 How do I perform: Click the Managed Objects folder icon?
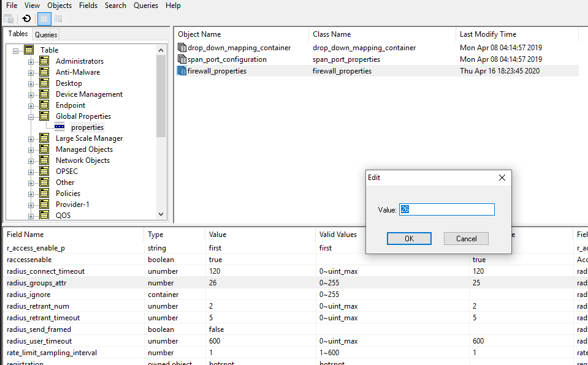click(x=44, y=149)
